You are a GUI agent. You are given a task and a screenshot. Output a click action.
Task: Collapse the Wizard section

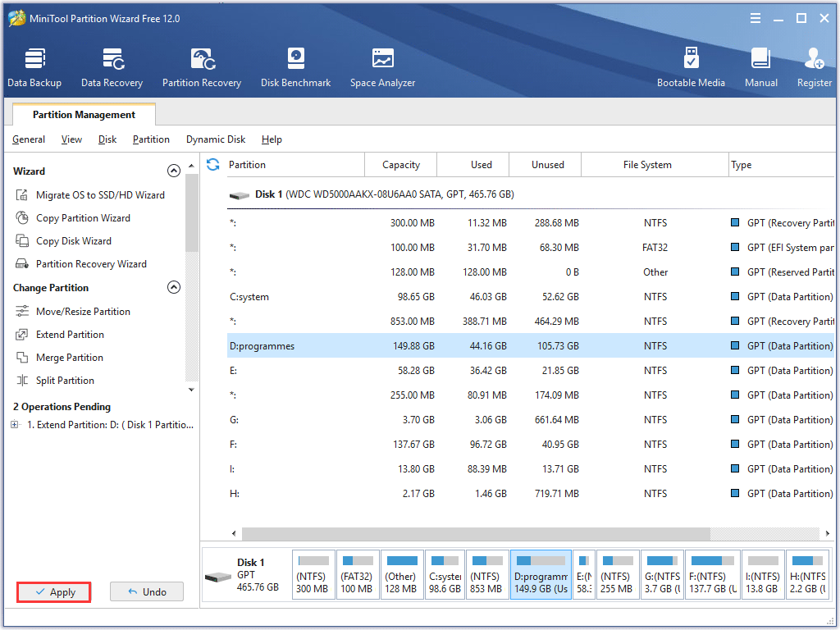pyautogui.click(x=174, y=171)
